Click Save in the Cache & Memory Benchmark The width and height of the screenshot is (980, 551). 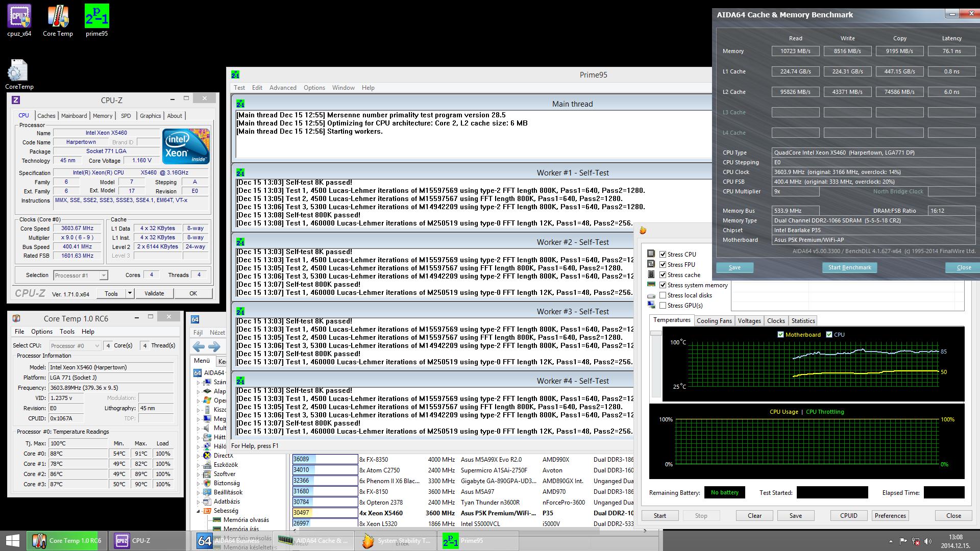point(734,267)
